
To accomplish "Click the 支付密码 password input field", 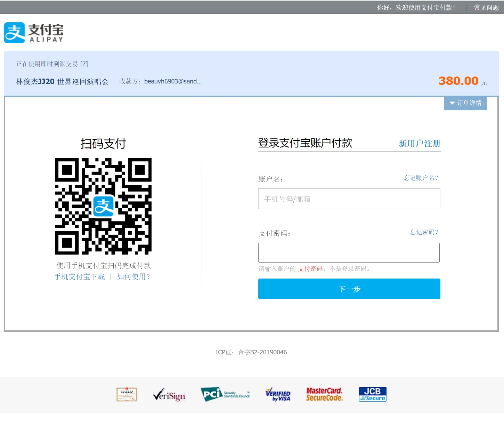I will click(x=349, y=253).
